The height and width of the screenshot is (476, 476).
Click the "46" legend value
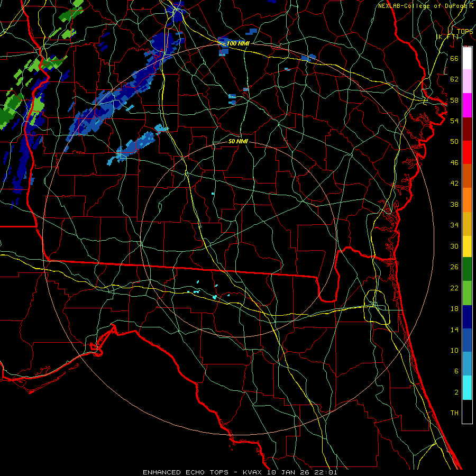point(454,163)
